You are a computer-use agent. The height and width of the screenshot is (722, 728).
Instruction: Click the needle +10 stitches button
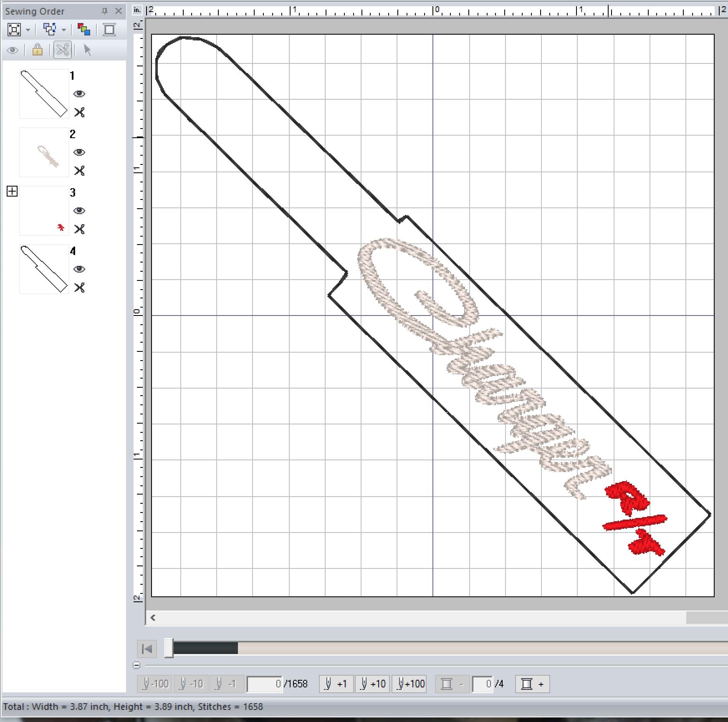tap(372, 684)
